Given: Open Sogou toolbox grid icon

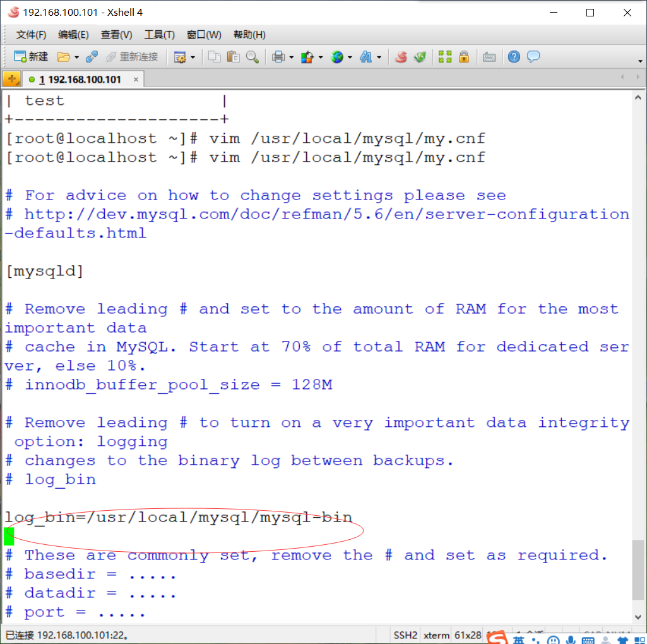Looking at the screenshot, I should click(639, 640).
